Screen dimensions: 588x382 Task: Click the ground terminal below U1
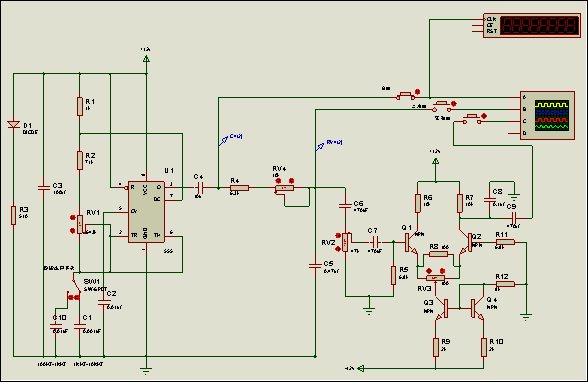tap(146, 371)
